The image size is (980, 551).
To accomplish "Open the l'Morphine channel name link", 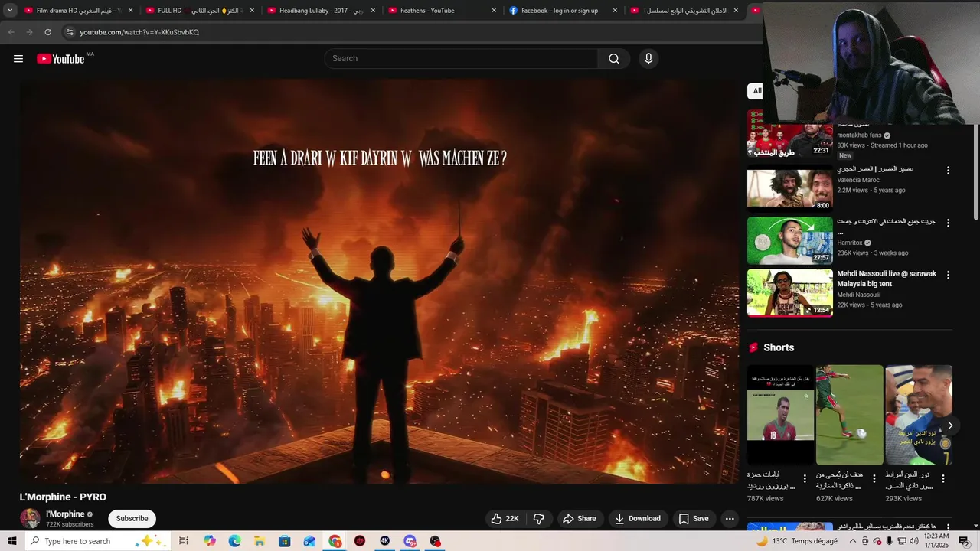I will [x=65, y=514].
